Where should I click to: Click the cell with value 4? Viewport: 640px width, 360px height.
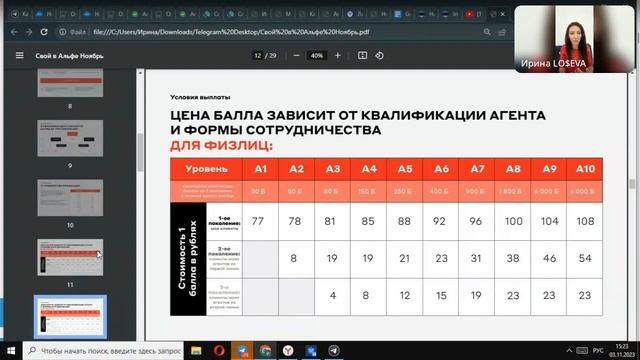point(332,296)
